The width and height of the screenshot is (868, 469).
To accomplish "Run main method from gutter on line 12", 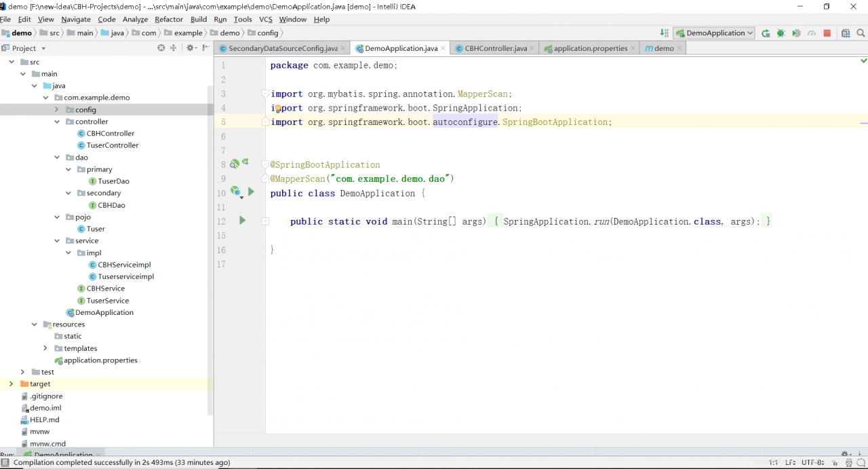I will click(242, 221).
